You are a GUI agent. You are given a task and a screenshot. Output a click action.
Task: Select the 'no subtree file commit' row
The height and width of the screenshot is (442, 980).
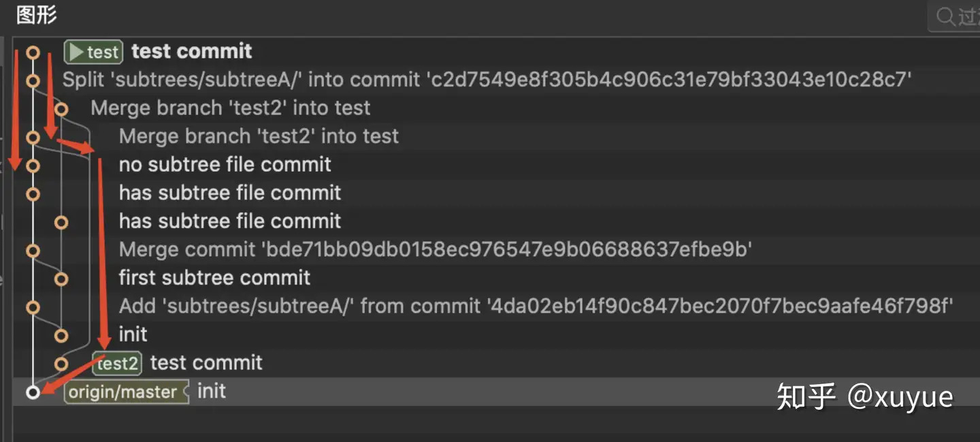pos(225,165)
